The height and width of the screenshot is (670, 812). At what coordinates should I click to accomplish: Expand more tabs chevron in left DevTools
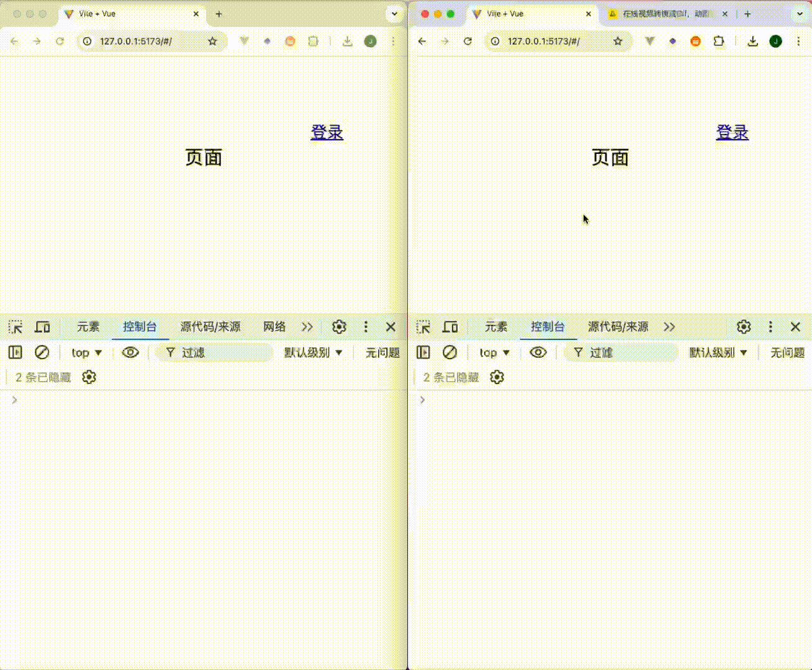[307, 327]
